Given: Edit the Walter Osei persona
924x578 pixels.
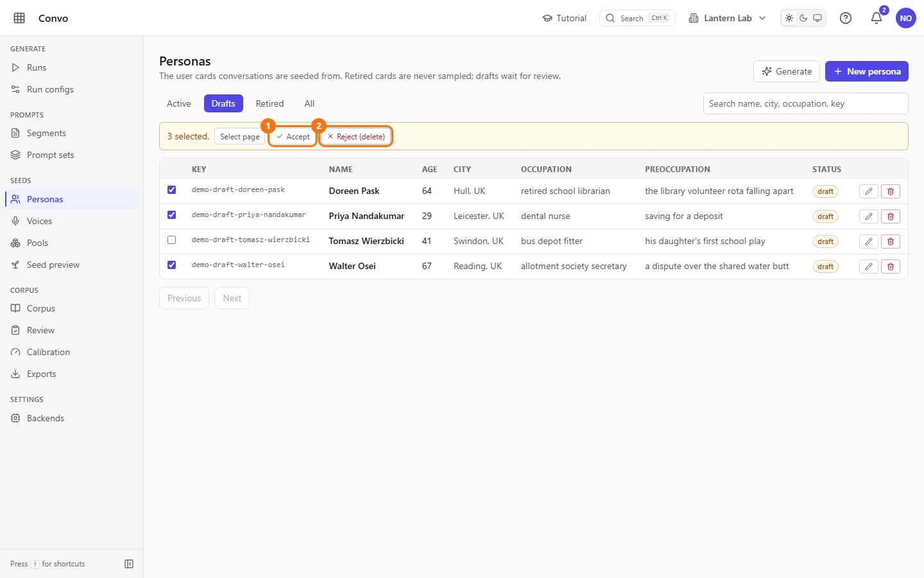Looking at the screenshot, I should [x=868, y=267].
